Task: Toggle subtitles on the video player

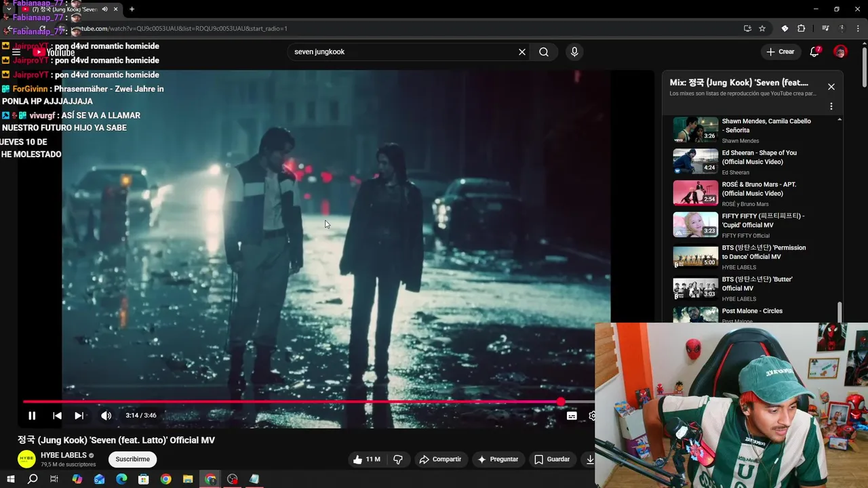Action: pyautogui.click(x=572, y=415)
